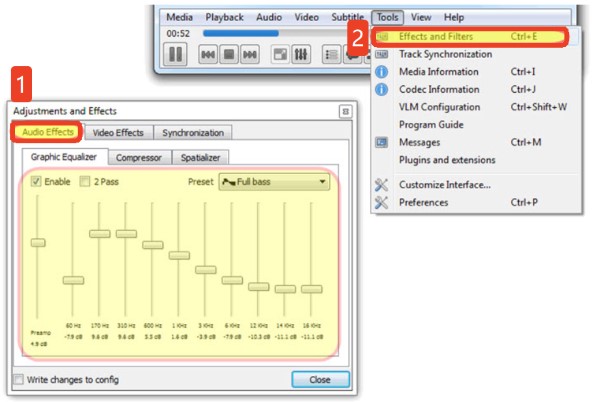Close the Adjustments and Effects dialog via X
Viewport: 600px width, 402px height.
(346, 112)
